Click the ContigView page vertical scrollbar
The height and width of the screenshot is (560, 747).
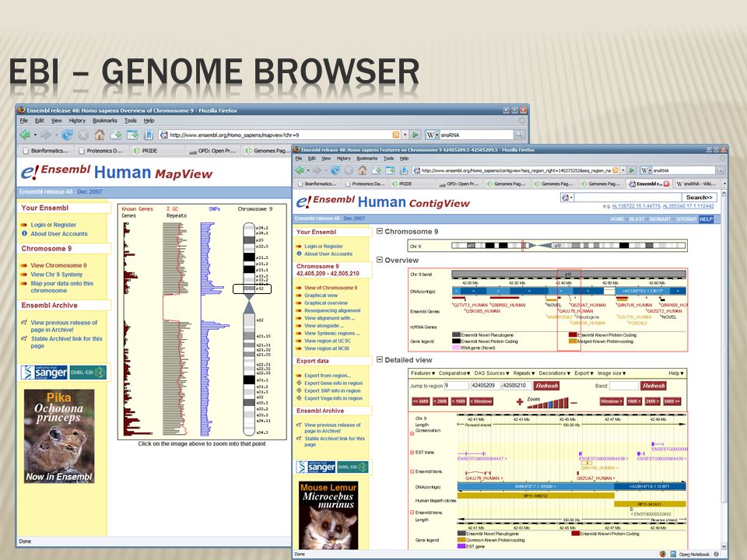pos(724,369)
